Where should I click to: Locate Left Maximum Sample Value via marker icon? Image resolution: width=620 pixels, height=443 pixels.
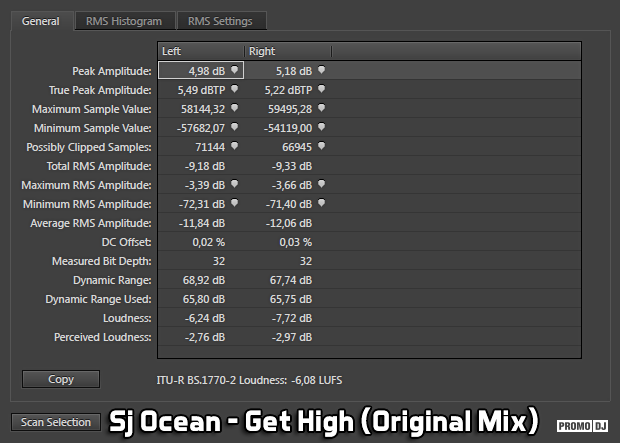pyautogui.click(x=234, y=108)
